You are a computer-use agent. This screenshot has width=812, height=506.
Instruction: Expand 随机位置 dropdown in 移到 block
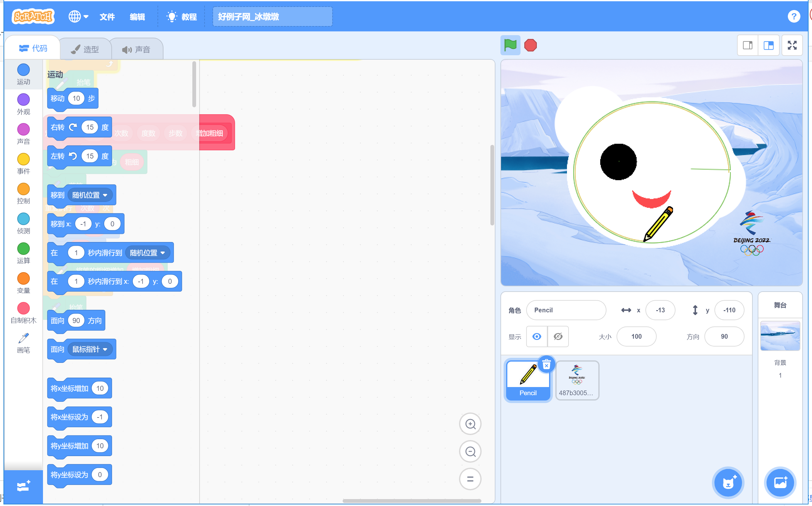click(90, 195)
